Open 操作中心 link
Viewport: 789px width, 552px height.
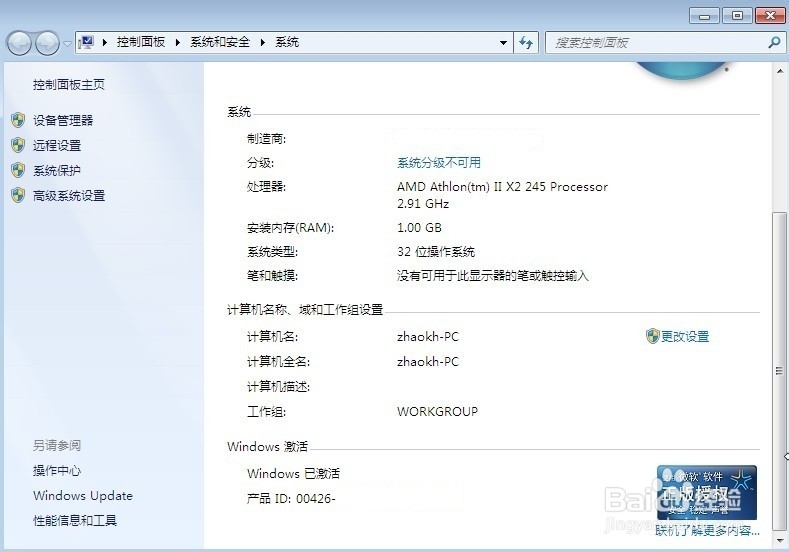(x=57, y=470)
